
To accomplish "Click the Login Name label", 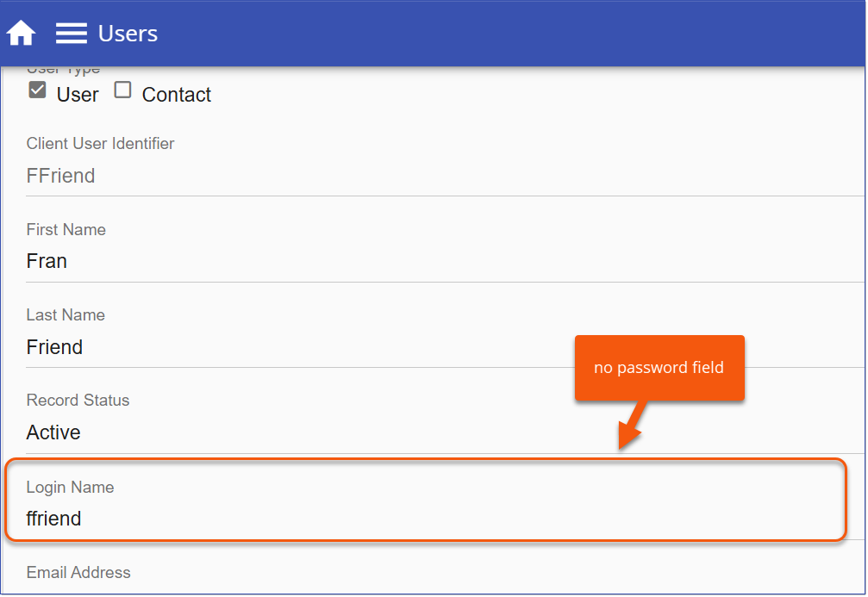I will 70,488.
